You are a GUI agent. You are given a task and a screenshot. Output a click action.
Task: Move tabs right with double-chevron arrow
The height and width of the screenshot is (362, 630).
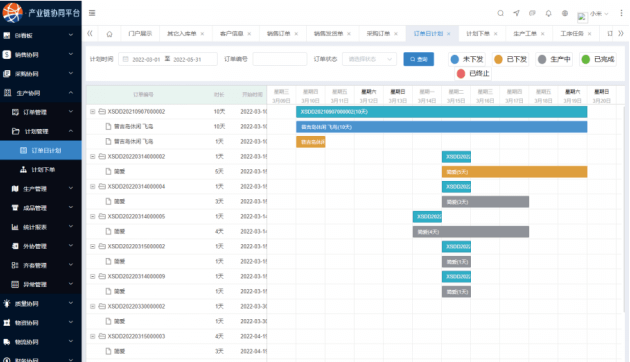click(x=621, y=34)
